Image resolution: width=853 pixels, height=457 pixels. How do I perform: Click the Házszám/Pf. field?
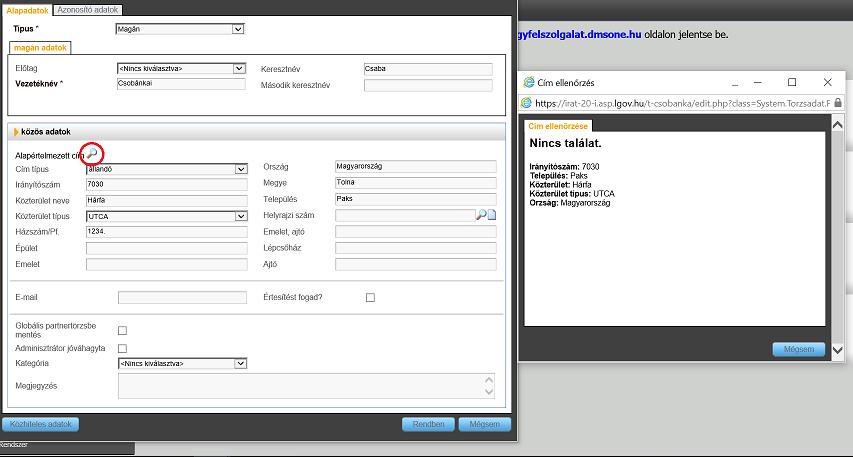(166, 232)
